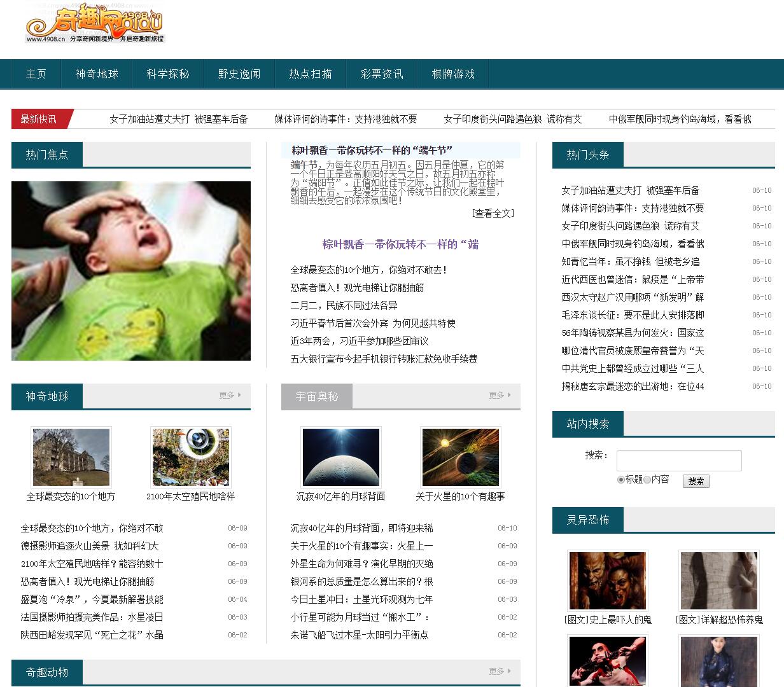Open link 五大银行宣布今起手机银行转账汇款免收手续费
Screen dimensions: 784x687
click(x=384, y=359)
